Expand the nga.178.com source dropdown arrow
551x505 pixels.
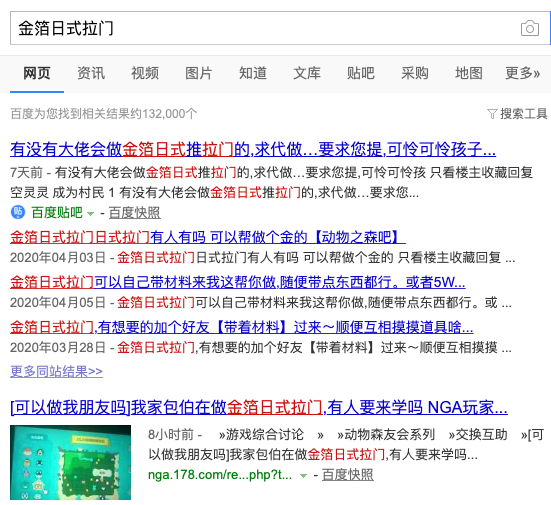point(303,476)
